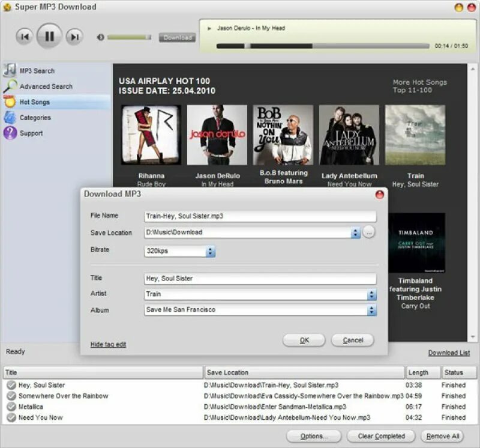480x448 pixels.
Task: Open Categories in the sidebar
Action: pyautogui.click(x=35, y=118)
